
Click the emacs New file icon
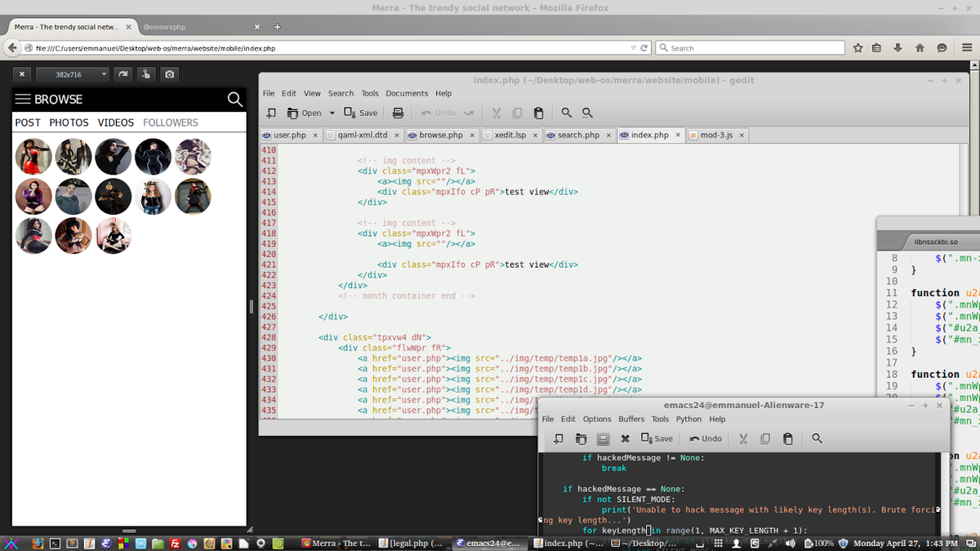tap(559, 438)
